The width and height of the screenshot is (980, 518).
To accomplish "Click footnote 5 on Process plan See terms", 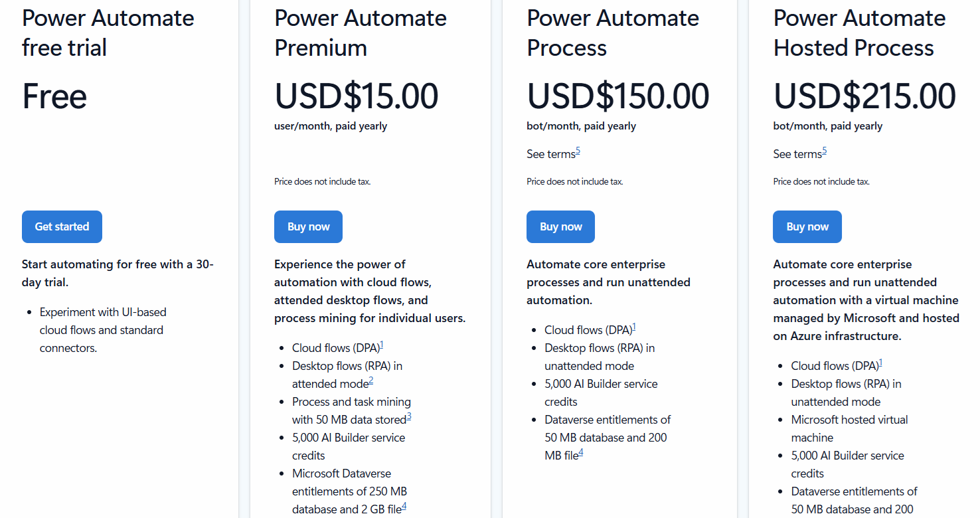I will coord(577,149).
